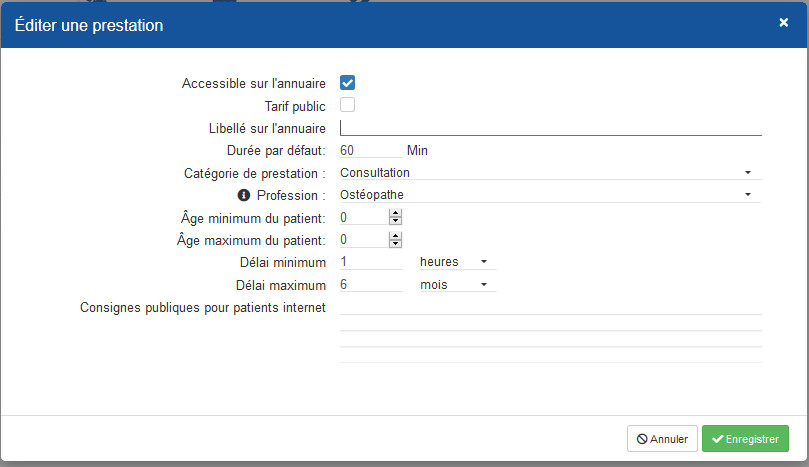Image resolution: width=809 pixels, height=467 pixels.
Task: Click the Enregistrer button
Action: pos(745,439)
